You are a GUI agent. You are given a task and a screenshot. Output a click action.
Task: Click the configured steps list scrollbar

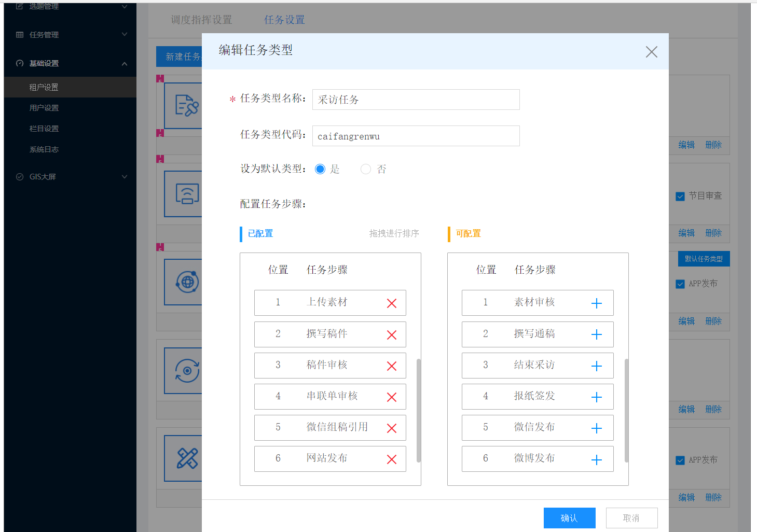[419, 410]
